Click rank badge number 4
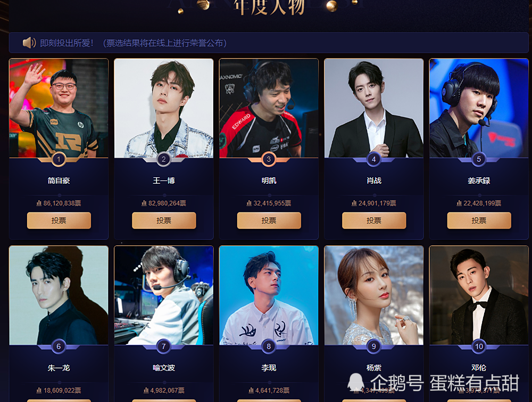Screen dimensions: 532x402 click(373, 159)
